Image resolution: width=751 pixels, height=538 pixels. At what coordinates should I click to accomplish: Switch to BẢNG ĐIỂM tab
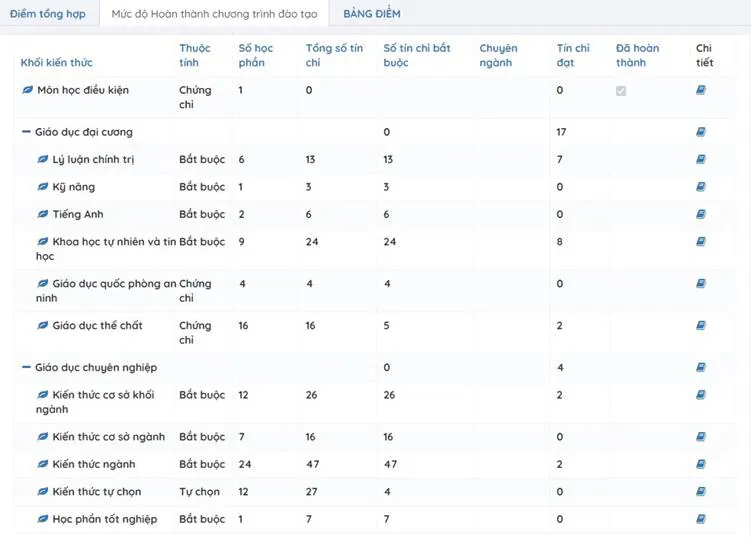(x=371, y=14)
